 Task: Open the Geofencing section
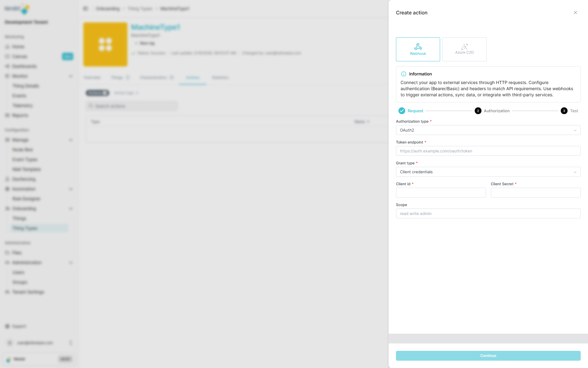pos(24,179)
